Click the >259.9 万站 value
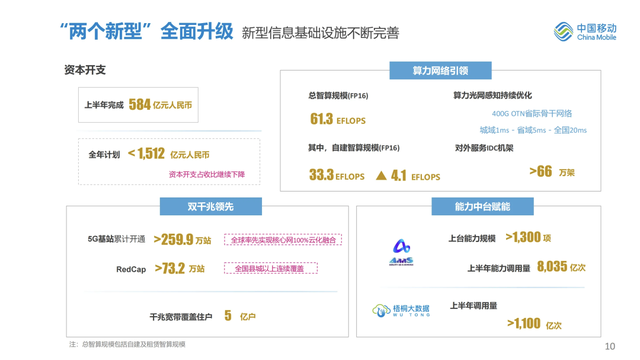The width and height of the screenshot is (640, 360). (x=182, y=239)
